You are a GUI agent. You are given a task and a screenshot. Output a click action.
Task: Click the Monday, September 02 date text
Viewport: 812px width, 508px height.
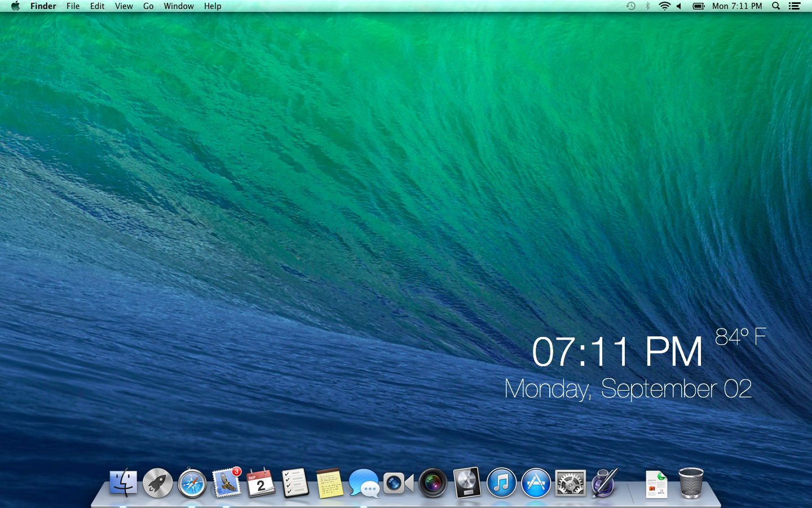pos(628,389)
